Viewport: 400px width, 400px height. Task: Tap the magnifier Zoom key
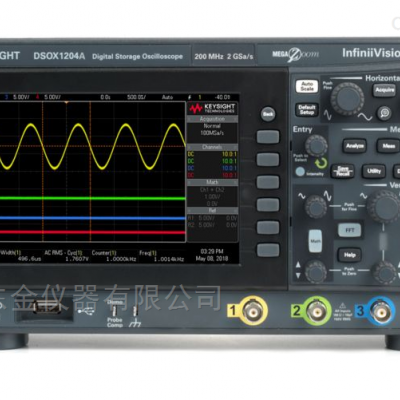[385, 113]
